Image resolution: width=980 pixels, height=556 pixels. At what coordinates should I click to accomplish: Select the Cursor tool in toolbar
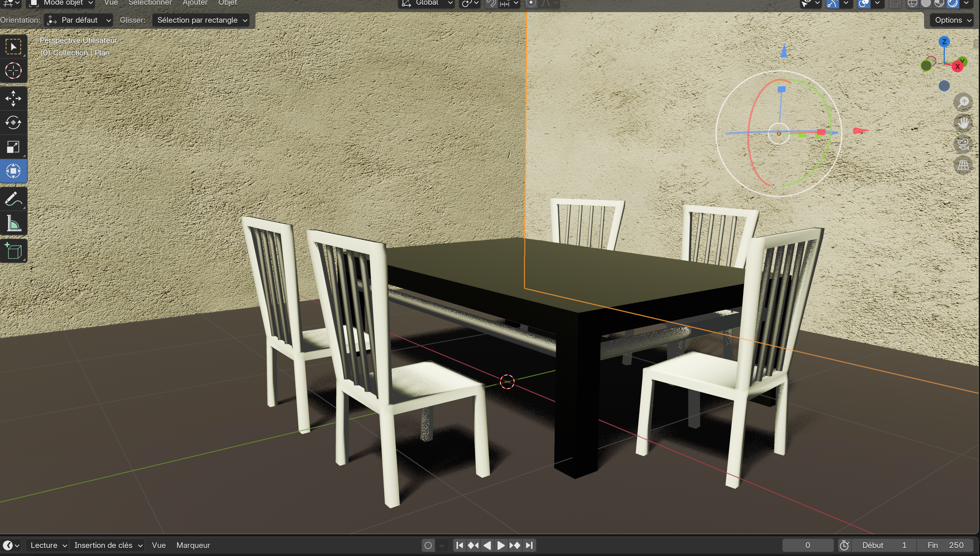coord(13,71)
